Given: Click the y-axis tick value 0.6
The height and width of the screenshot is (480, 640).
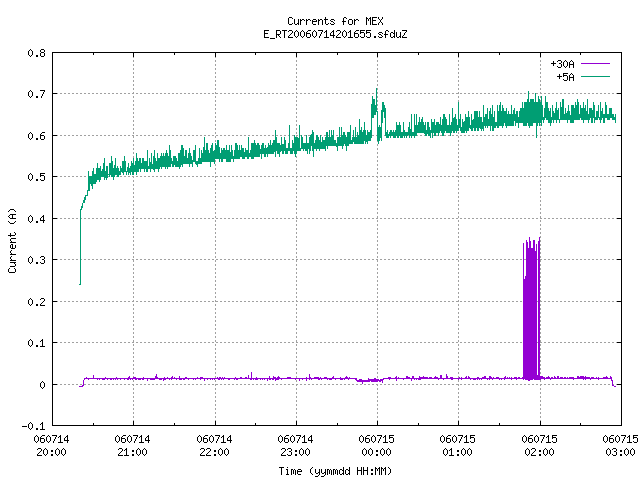Looking at the screenshot, I should pyautogui.click(x=36, y=136).
